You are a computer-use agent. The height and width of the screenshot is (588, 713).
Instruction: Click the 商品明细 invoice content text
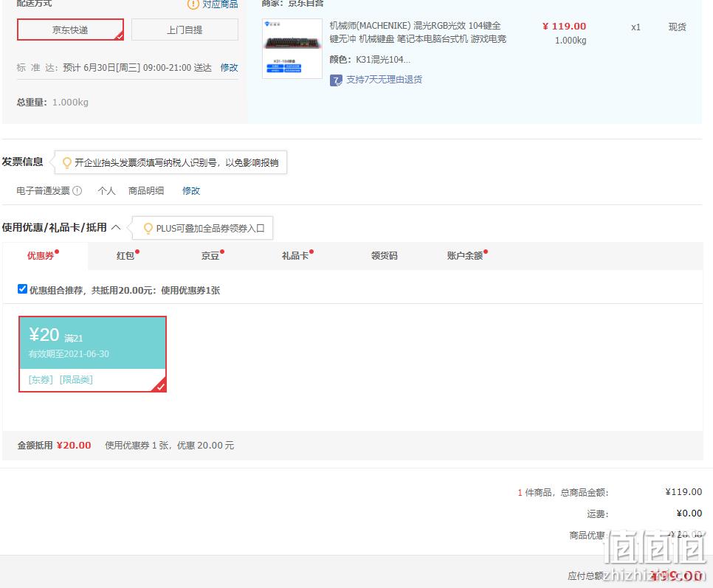coord(146,191)
